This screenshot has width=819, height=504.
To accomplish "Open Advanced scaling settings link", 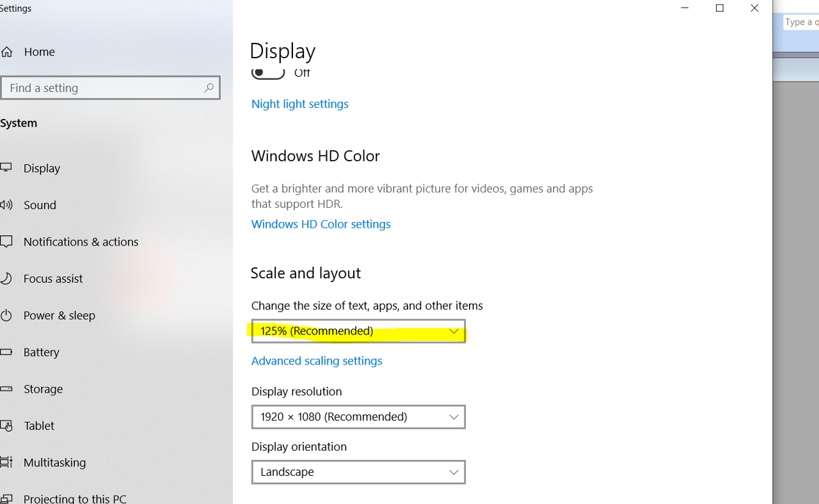I will tap(316, 361).
